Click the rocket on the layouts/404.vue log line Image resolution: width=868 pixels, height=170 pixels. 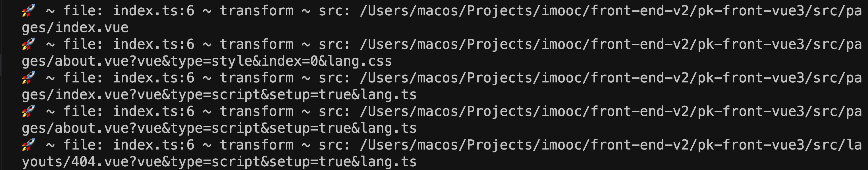click(x=29, y=145)
